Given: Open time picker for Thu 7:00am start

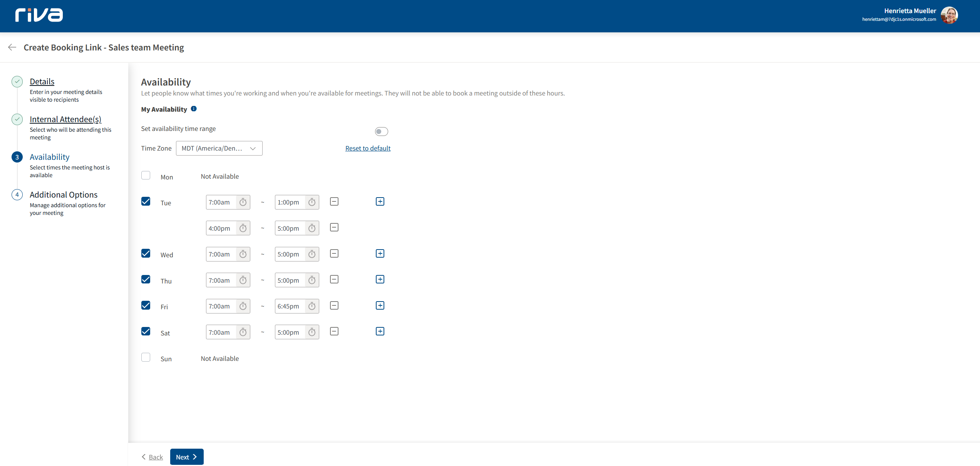Looking at the screenshot, I should tap(243, 280).
